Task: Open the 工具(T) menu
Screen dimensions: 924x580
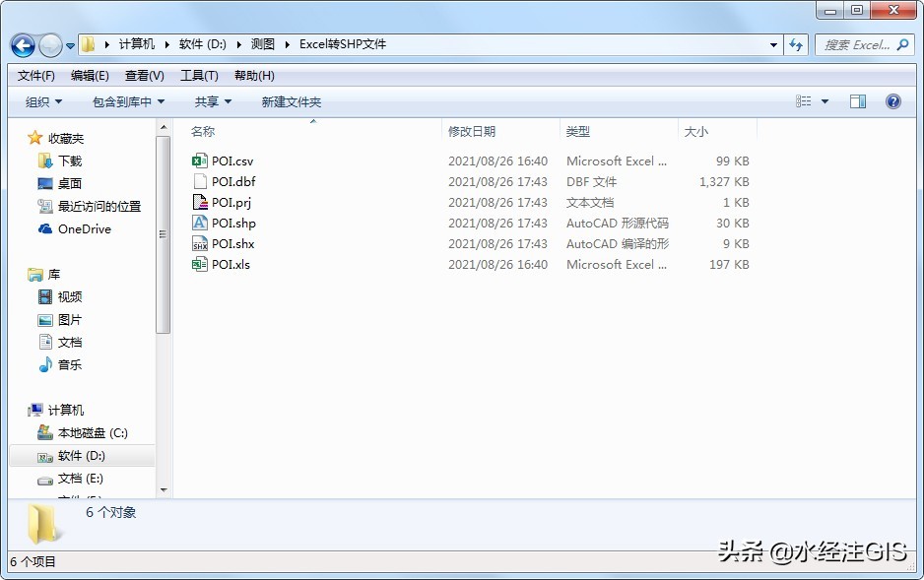Action: click(199, 76)
